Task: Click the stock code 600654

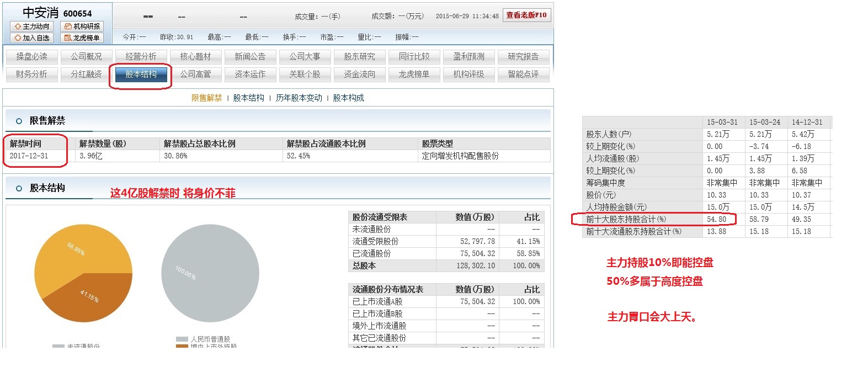Action: (77, 13)
